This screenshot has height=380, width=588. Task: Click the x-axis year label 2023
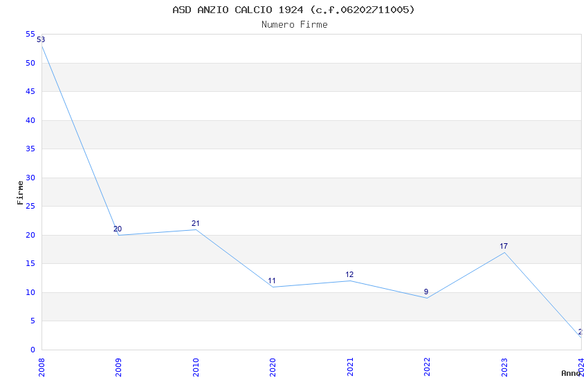pyautogui.click(x=504, y=367)
